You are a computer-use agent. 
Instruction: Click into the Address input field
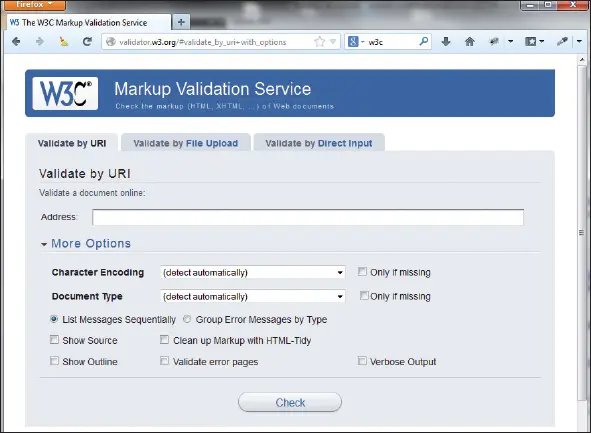pos(308,217)
